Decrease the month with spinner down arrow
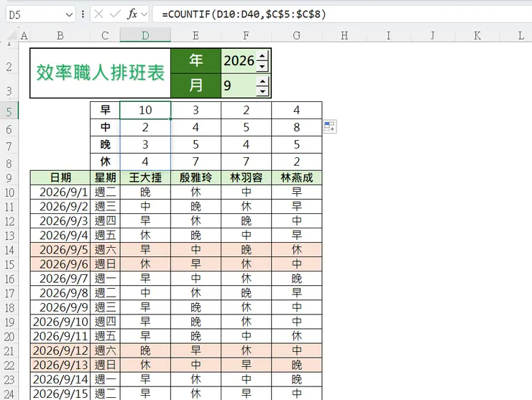 (x=262, y=91)
